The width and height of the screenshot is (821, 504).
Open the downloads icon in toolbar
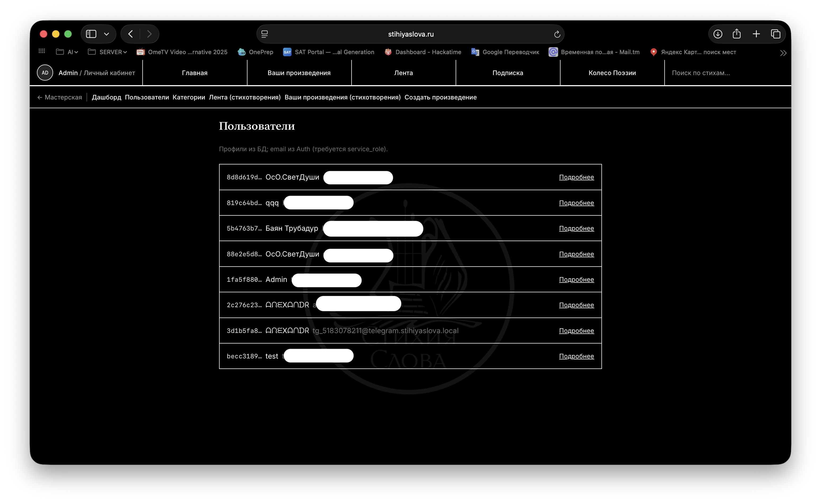click(x=718, y=34)
